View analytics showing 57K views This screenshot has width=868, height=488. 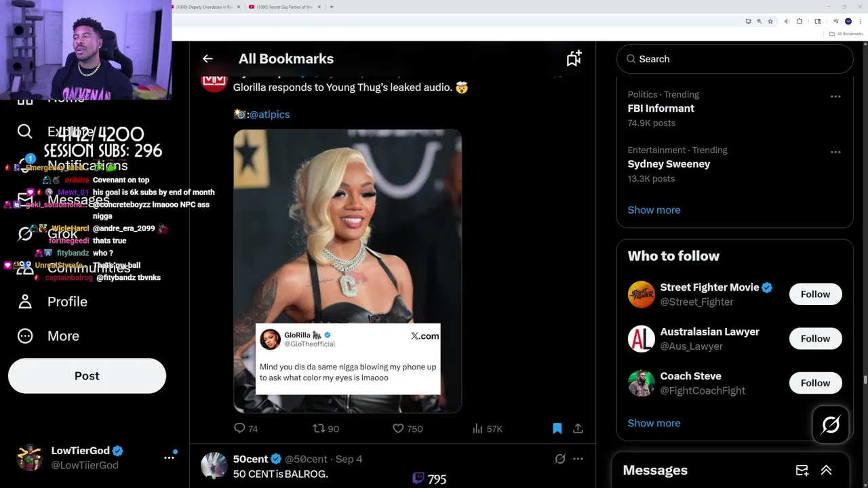pyautogui.click(x=487, y=428)
